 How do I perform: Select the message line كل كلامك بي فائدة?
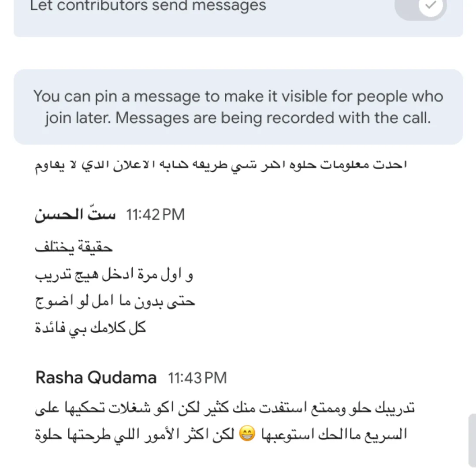[x=90, y=328]
